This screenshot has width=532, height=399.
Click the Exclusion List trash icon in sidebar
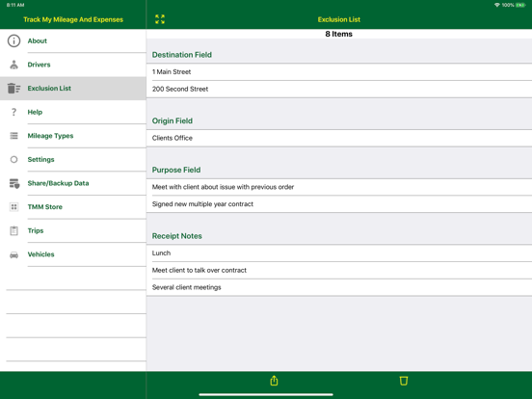[x=13, y=89]
